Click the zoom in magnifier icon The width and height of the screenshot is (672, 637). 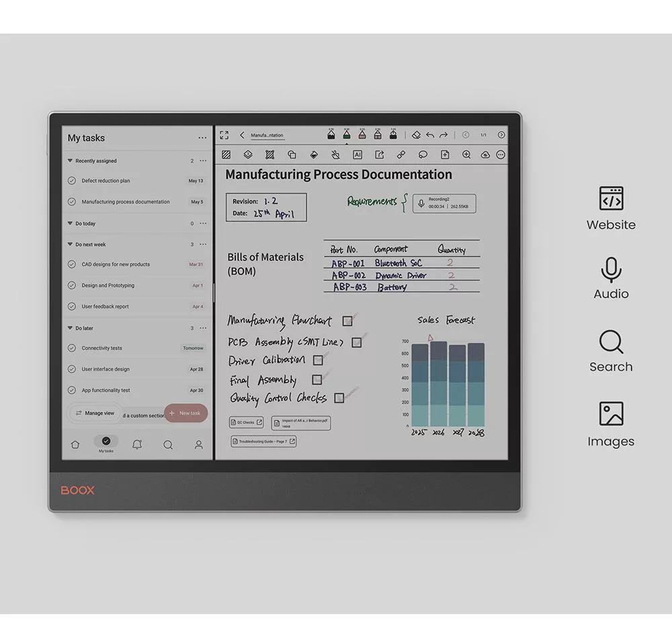(466, 155)
